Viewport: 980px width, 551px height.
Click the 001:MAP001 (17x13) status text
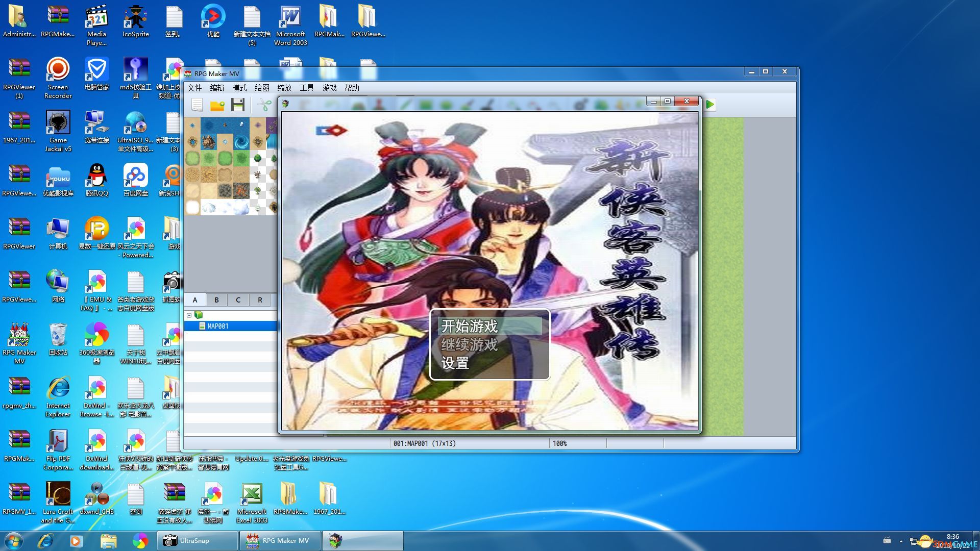pos(425,443)
